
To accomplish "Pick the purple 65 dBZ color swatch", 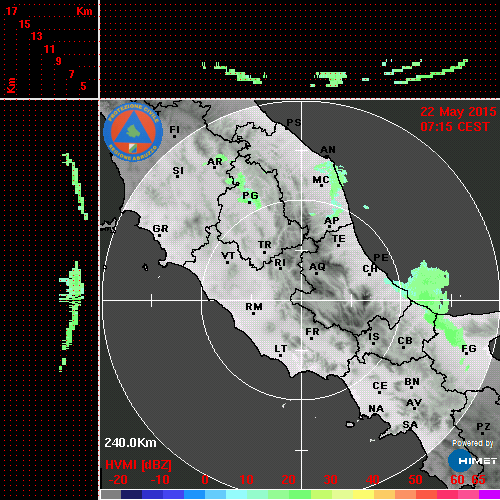I will [489, 494].
